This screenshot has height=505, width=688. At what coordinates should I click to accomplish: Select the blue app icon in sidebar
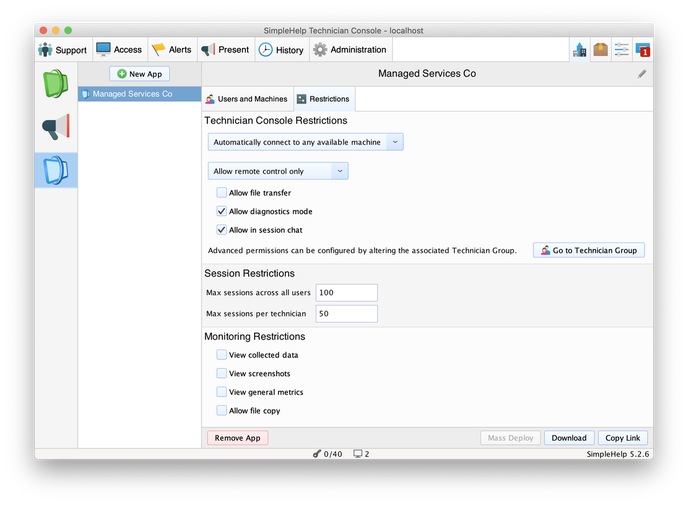[x=56, y=170]
